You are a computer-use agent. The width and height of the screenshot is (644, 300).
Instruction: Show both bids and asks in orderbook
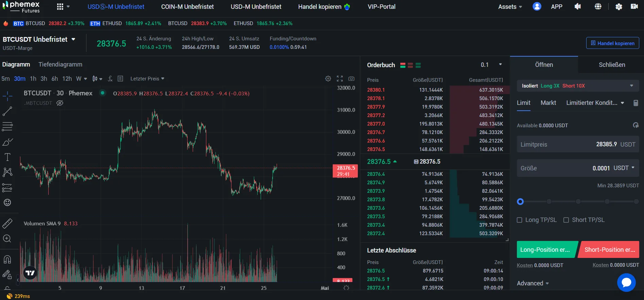[x=403, y=65]
